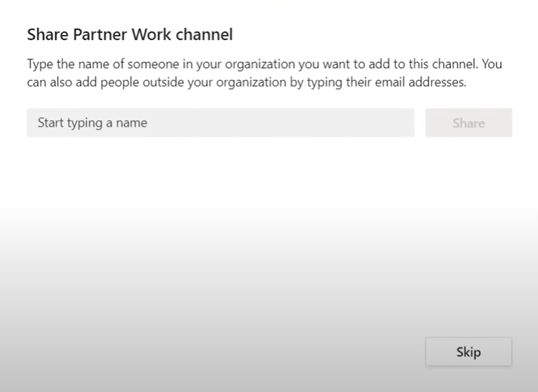Click the instruction text about adding people
Screen dimensions: 538x392
click(x=265, y=72)
